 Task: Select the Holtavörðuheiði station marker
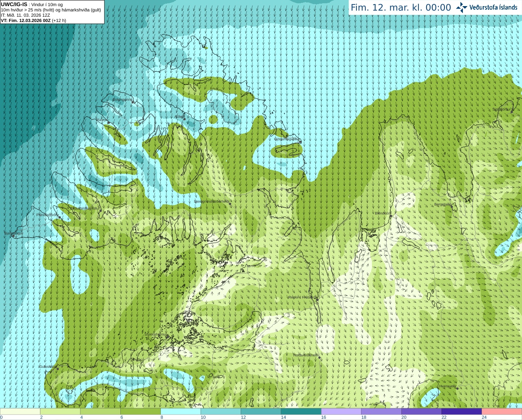point(319,358)
